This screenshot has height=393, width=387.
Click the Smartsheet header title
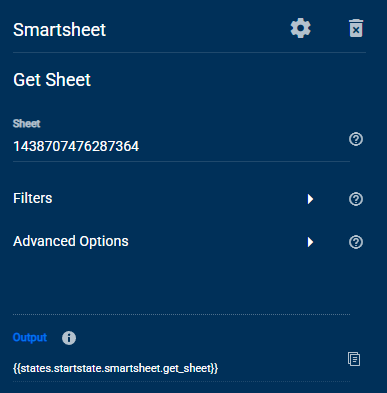[59, 30]
